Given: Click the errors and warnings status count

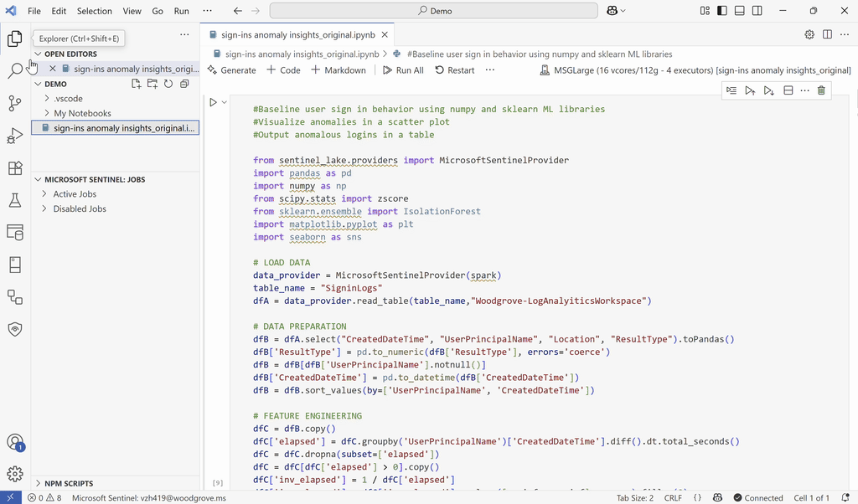Looking at the screenshot, I should (x=45, y=497).
